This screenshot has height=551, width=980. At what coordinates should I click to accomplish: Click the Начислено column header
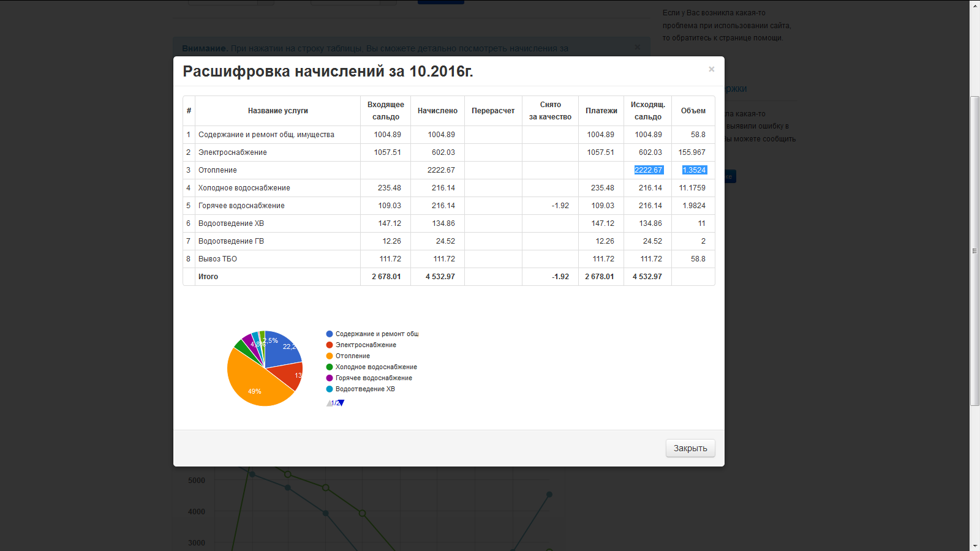[x=437, y=111]
